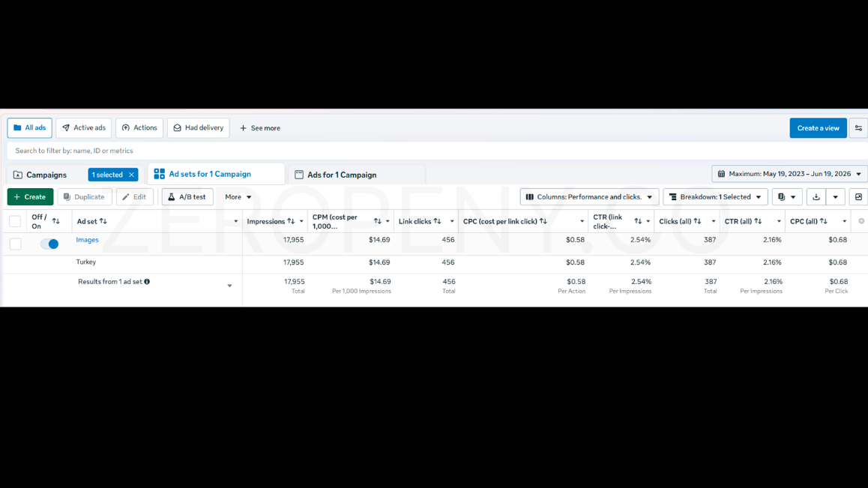Check the select-all checkbox in table header
Image resolution: width=868 pixels, height=488 pixels.
16,222
